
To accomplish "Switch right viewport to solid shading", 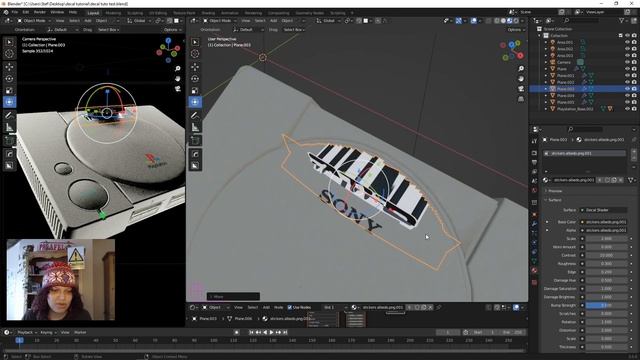I will click(503, 20).
